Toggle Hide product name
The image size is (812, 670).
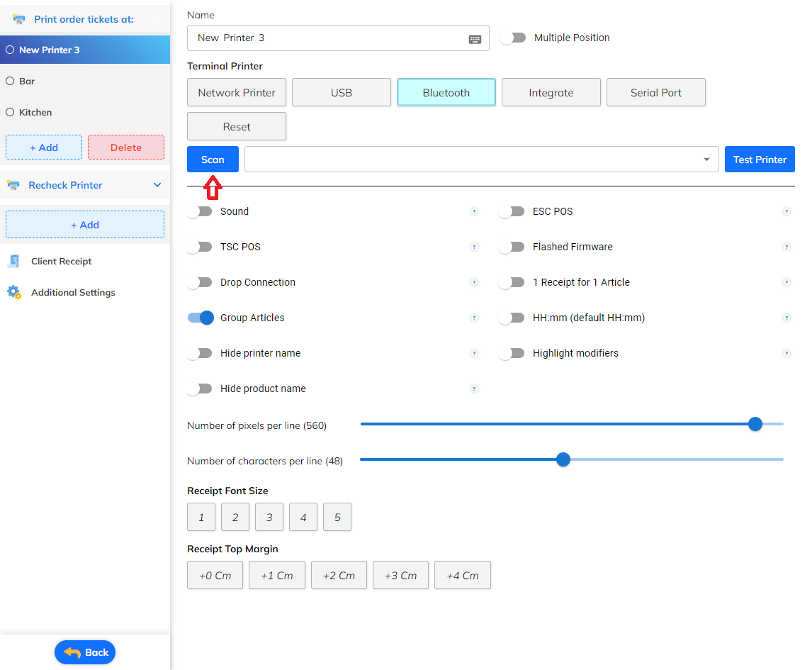point(200,389)
